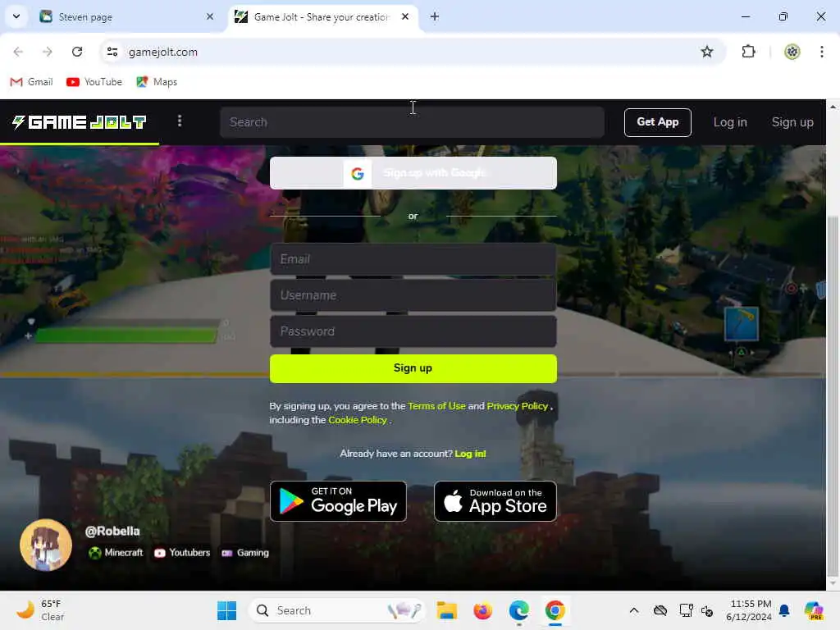Click into the Password field
This screenshot has width=840, height=630.
click(413, 331)
